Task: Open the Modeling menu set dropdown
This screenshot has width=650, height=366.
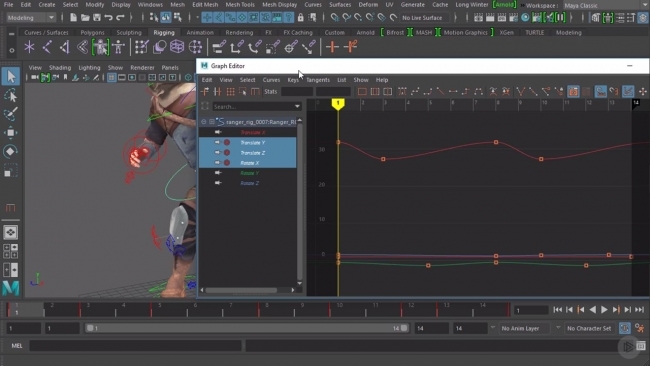Action: pos(31,17)
